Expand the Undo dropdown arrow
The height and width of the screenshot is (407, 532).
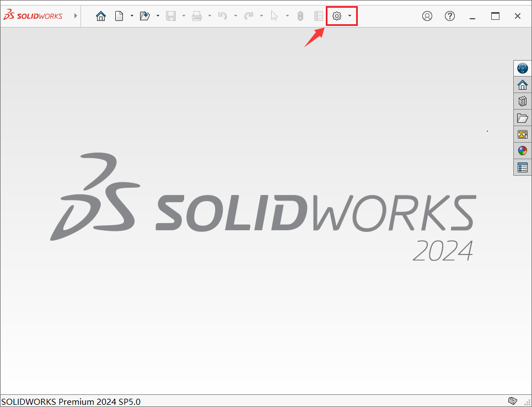(x=235, y=16)
